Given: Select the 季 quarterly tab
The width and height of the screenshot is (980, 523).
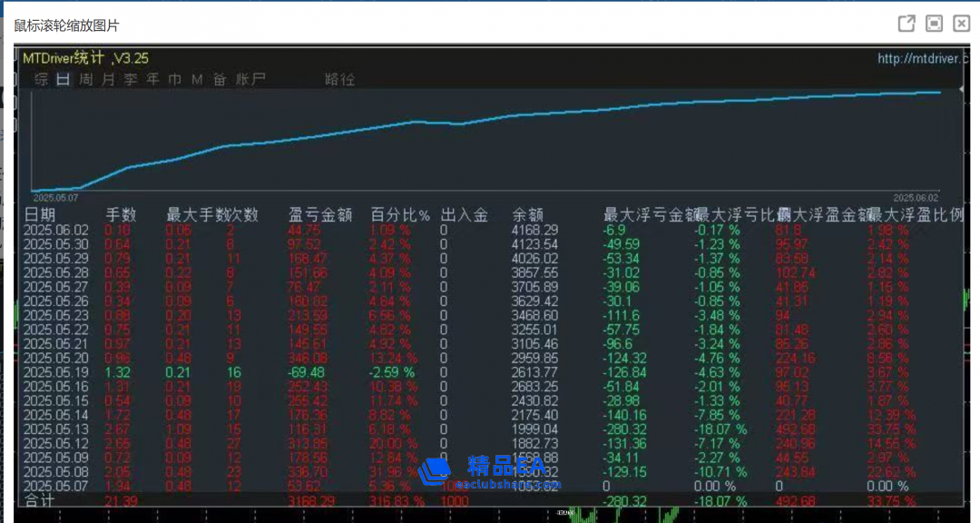Looking at the screenshot, I should tap(131, 80).
